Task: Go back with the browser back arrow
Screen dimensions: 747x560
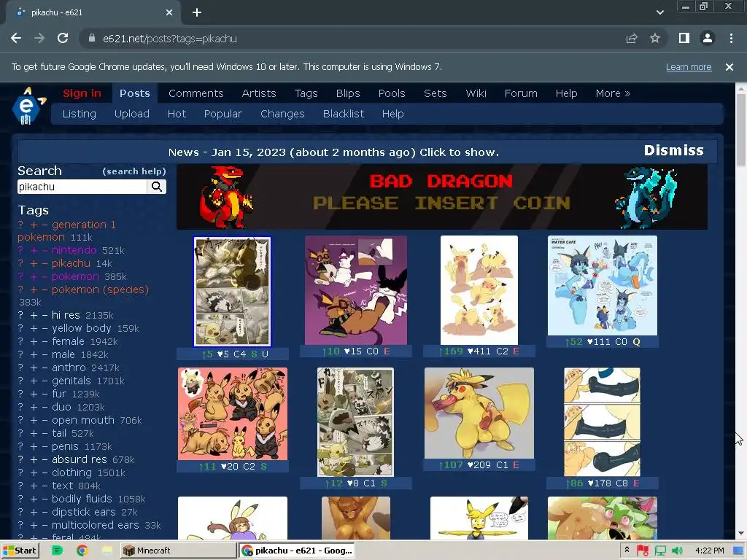Action: (16, 39)
